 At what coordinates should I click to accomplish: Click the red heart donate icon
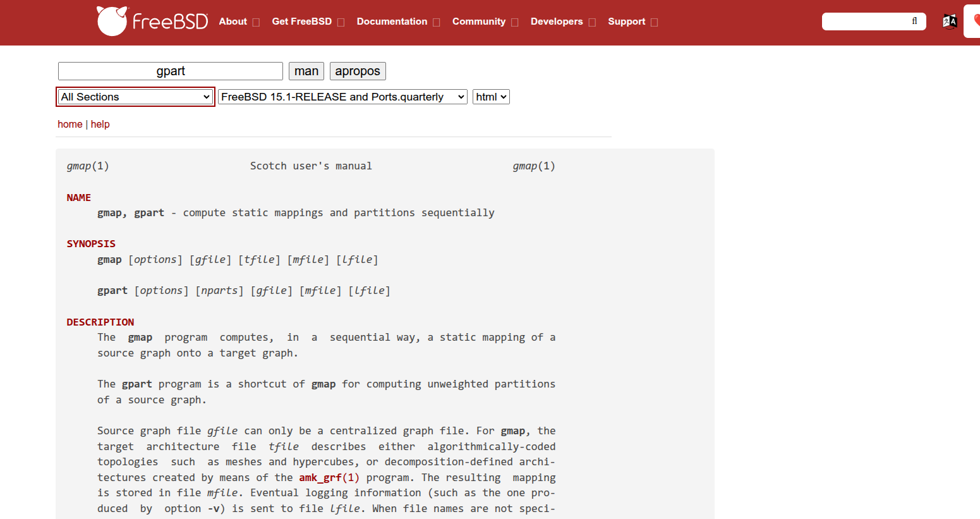[976, 21]
